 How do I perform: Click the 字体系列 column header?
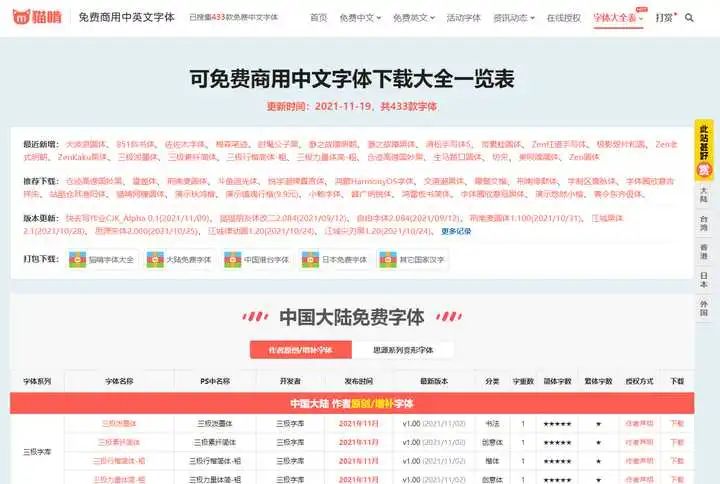coord(37,381)
